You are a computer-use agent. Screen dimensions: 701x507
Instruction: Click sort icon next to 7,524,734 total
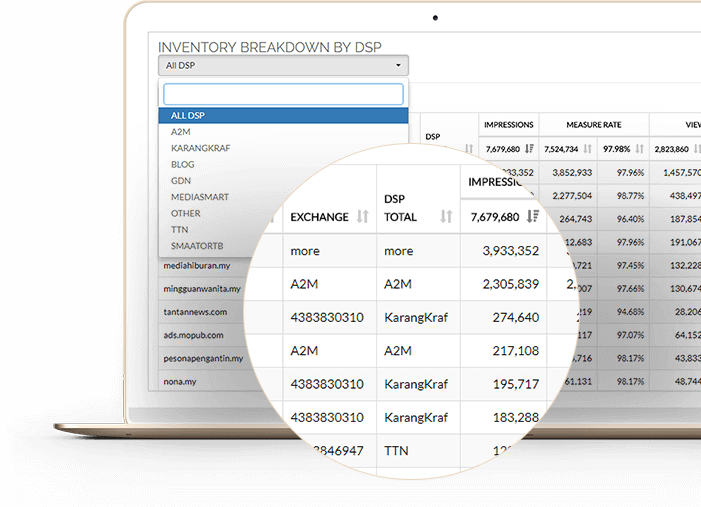[587, 149]
